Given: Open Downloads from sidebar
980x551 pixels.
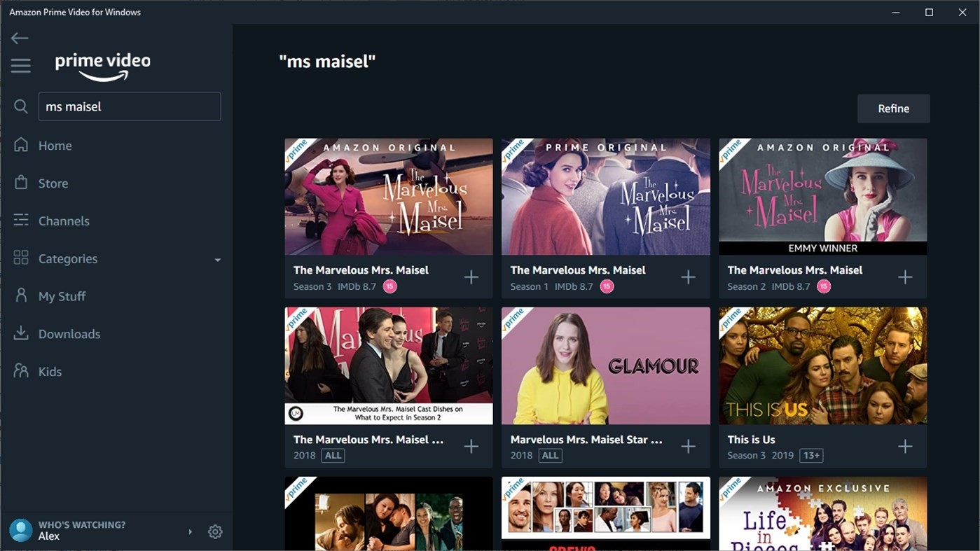Looking at the screenshot, I should [x=69, y=334].
